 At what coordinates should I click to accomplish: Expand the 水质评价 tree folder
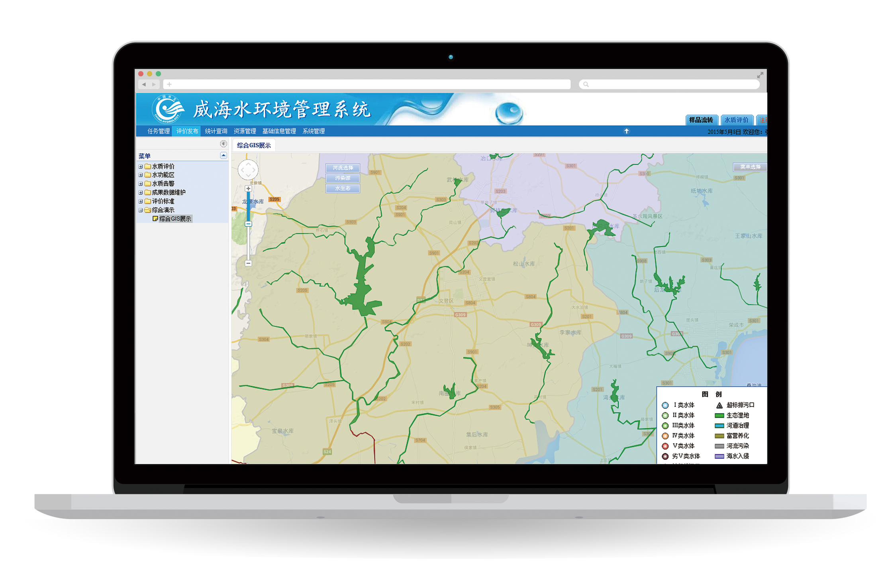141,167
